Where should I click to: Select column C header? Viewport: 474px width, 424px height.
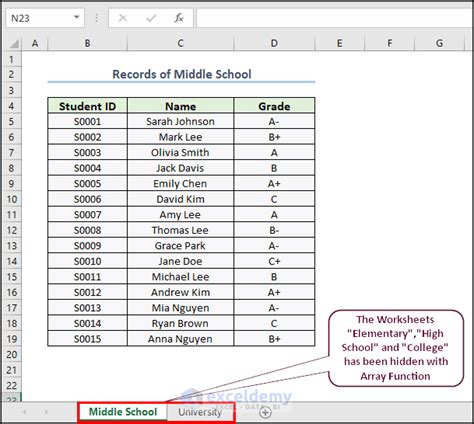180,43
